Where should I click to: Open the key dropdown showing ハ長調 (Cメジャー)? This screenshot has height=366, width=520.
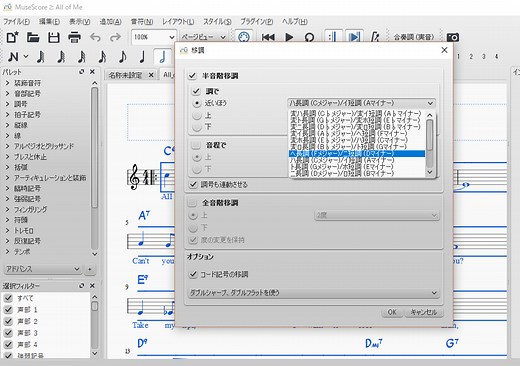click(361, 103)
